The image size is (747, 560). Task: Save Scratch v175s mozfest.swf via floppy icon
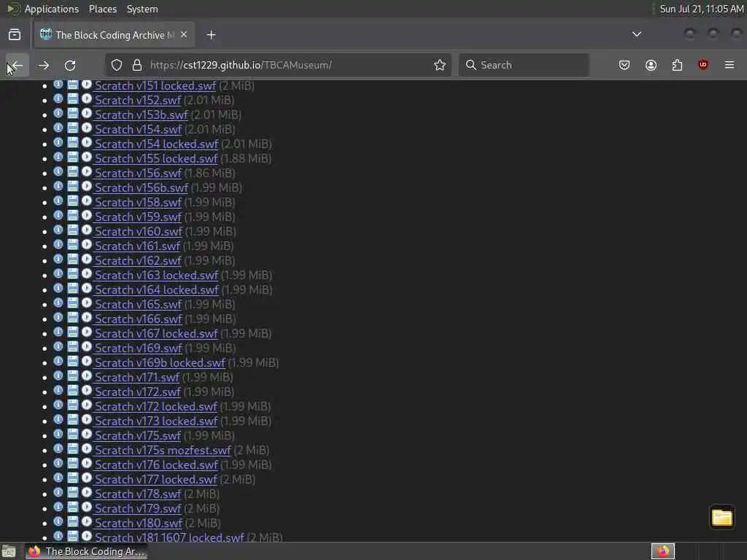click(x=72, y=449)
